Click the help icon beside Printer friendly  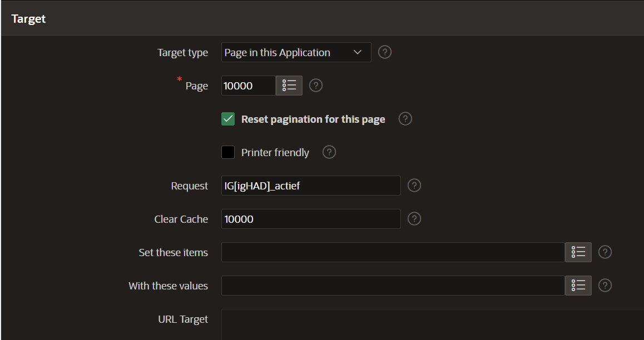pyautogui.click(x=329, y=152)
